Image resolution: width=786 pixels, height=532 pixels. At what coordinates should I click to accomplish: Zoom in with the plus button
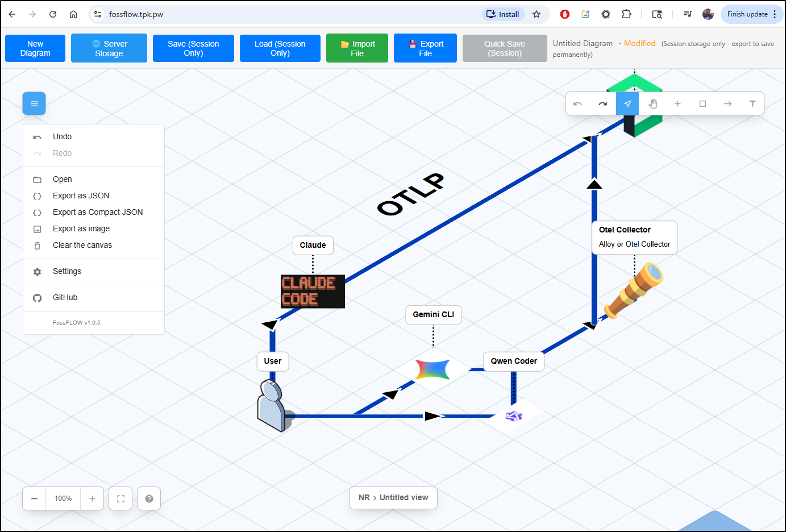[92, 498]
